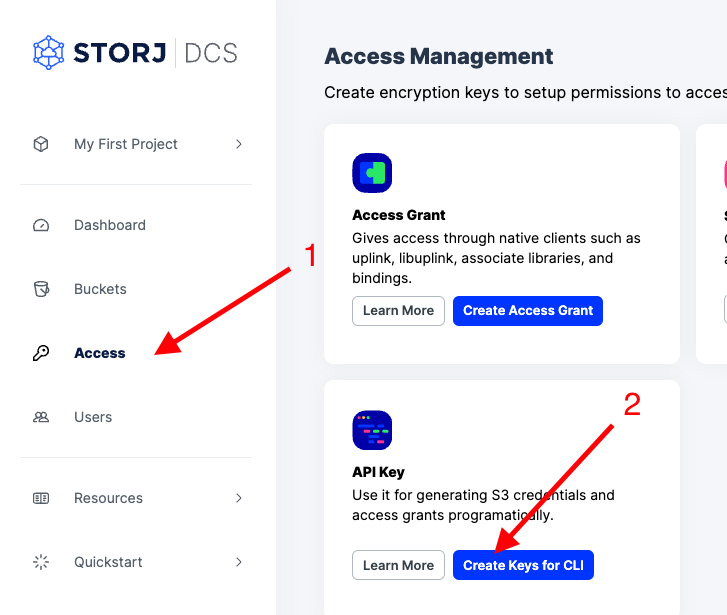Click the 'Gives access through native clients' description
Screen dimensions: 727x615
[x=496, y=258]
